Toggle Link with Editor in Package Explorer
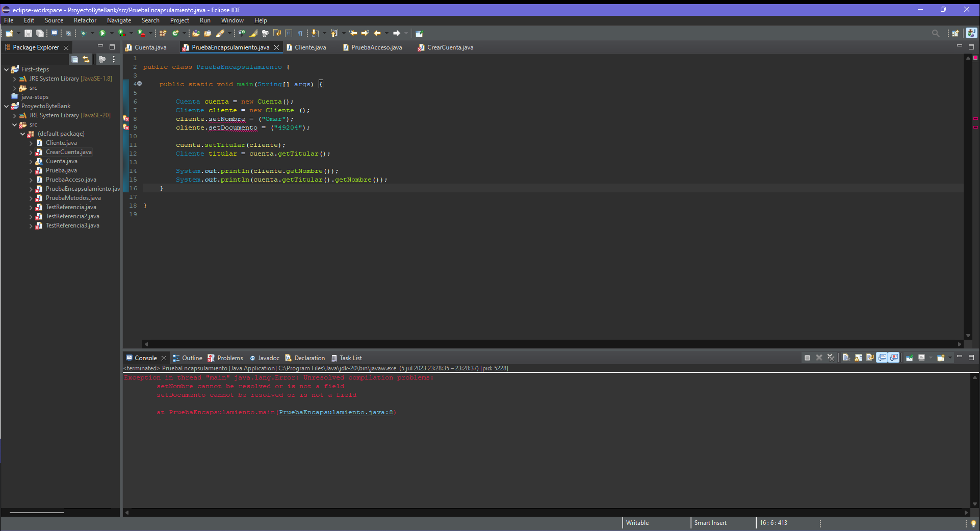The image size is (980, 531). (x=86, y=59)
